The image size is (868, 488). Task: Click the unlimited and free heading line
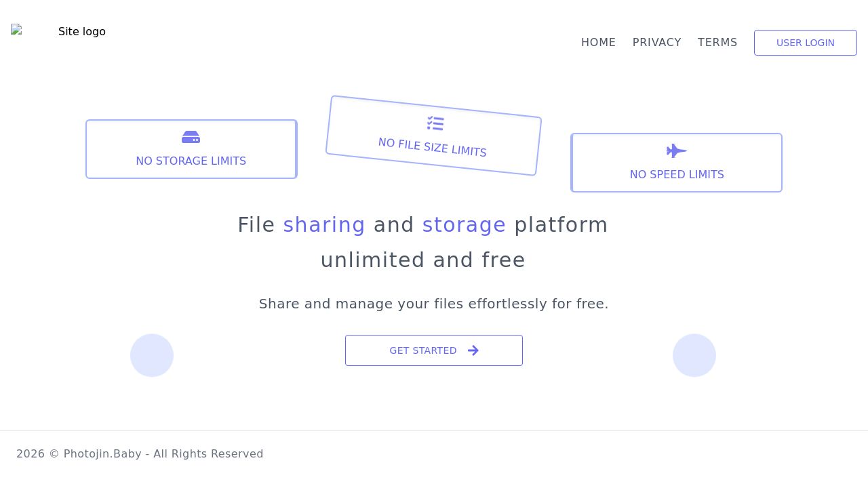[422, 260]
